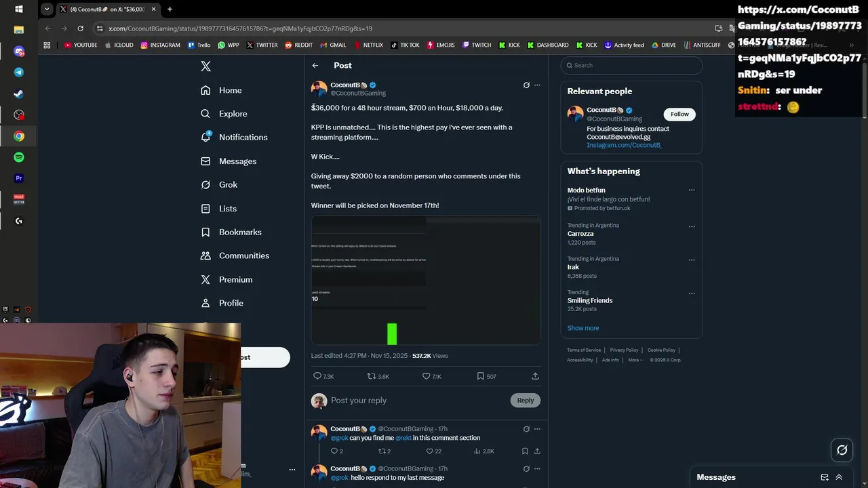Close the CoconutB tab
Screen dimensions: 868x488
[x=153, y=9]
